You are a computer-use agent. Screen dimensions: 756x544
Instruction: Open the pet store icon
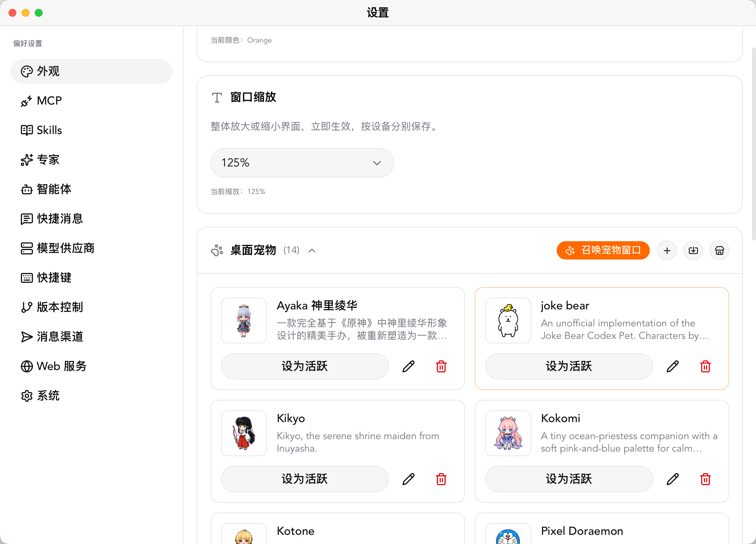[719, 250]
